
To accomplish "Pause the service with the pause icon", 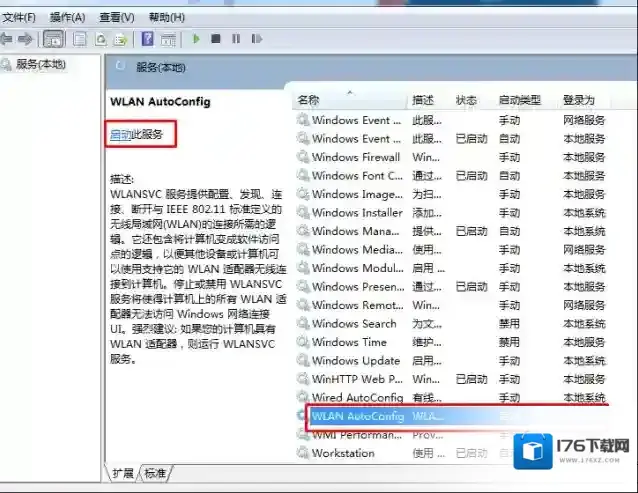I will (x=236, y=39).
